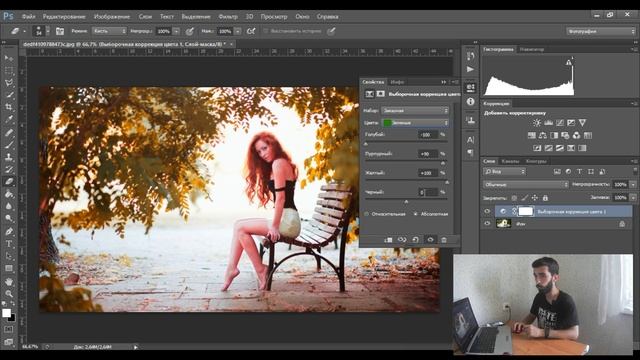Reset adjustment to defaults in Properties
The width and height of the screenshot is (640, 360).
point(416,240)
